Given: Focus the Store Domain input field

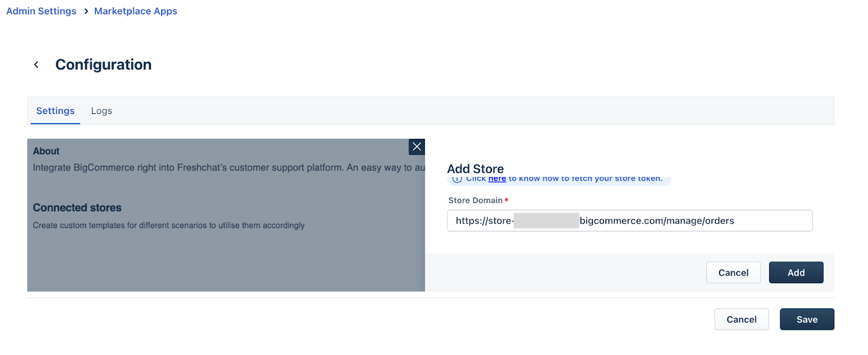Looking at the screenshot, I should coord(629,220).
